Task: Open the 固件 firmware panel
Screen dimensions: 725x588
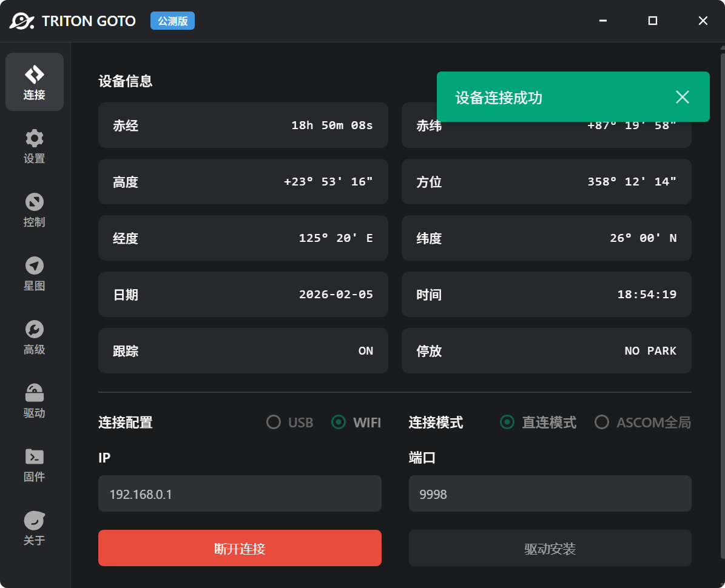Action: click(34, 464)
